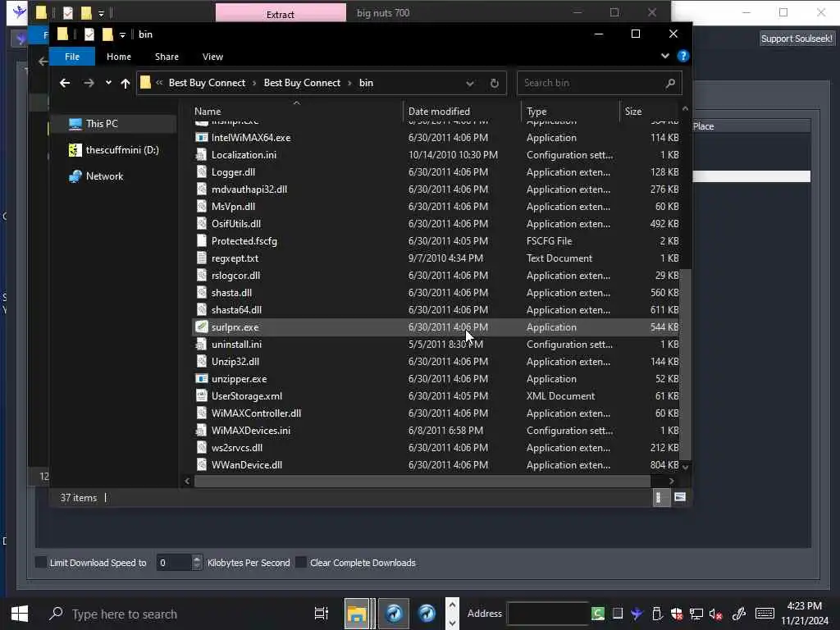Select the IntelWiMAX64.exe file icon

(202, 138)
